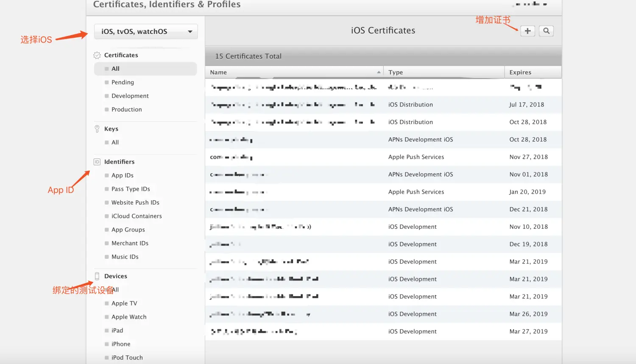Select All under Certificates
Viewport: 636px width, 364px height.
145,69
